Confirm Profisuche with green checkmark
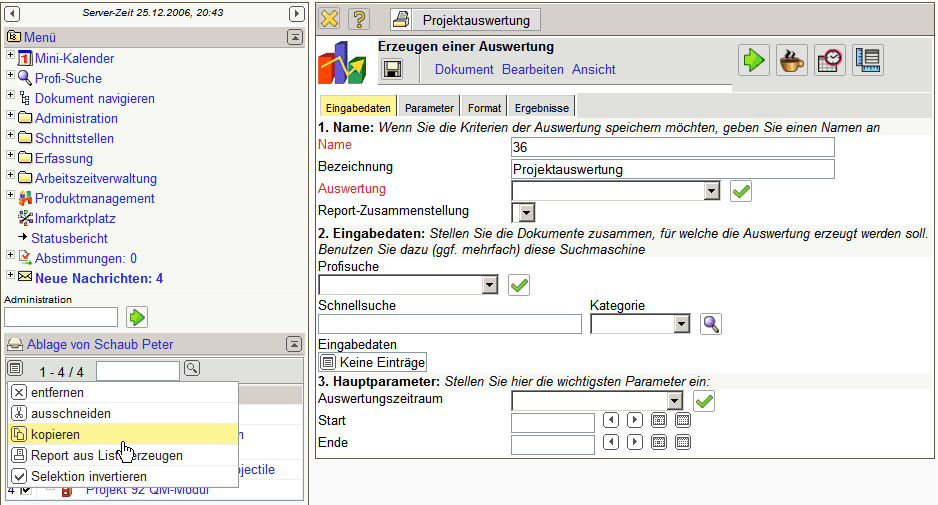The image size is (938, 505). click(x=519, y=286)
